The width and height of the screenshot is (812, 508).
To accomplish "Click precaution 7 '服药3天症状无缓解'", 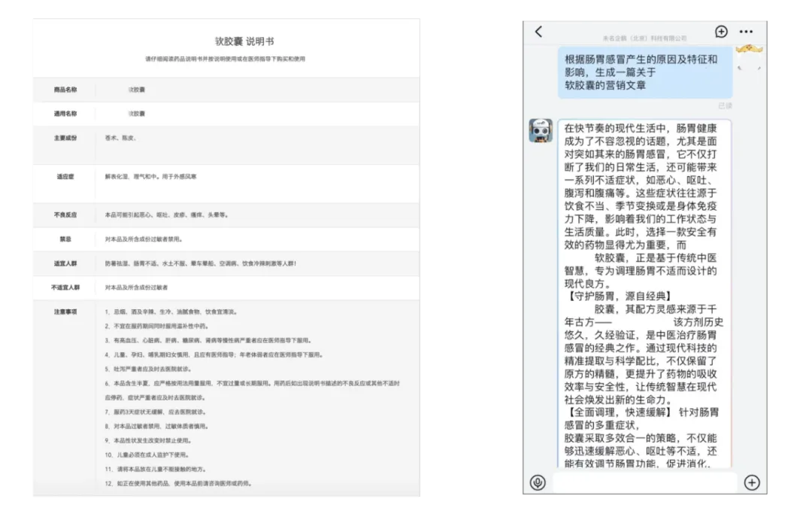I will (x=156, y=412).
